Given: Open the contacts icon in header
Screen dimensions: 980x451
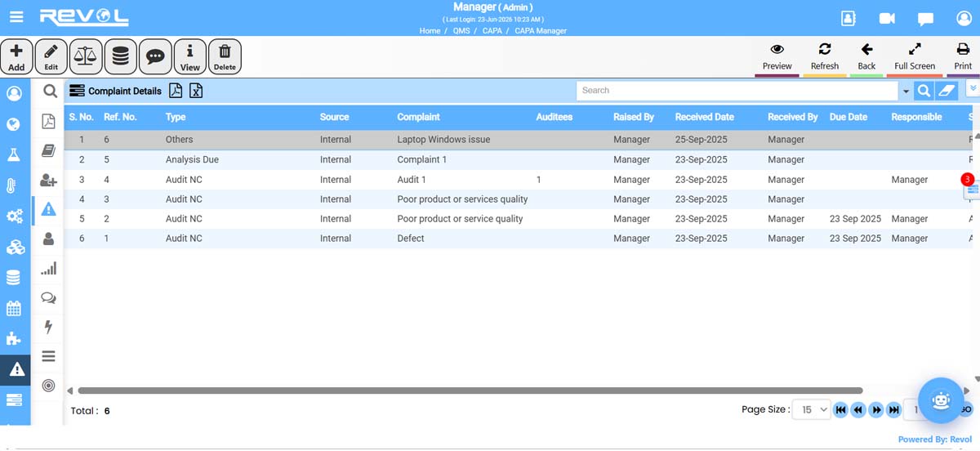Looking at the screenshot, I should 849,18.
